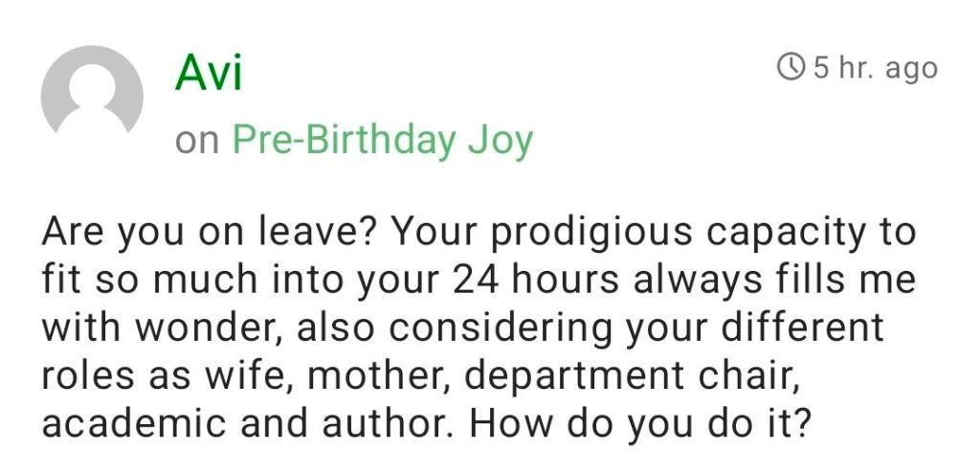Viewport: 980px width, 474px height.
Task: Open the Pre-Birthday Joy post link
Action: (x=383, y=141)
